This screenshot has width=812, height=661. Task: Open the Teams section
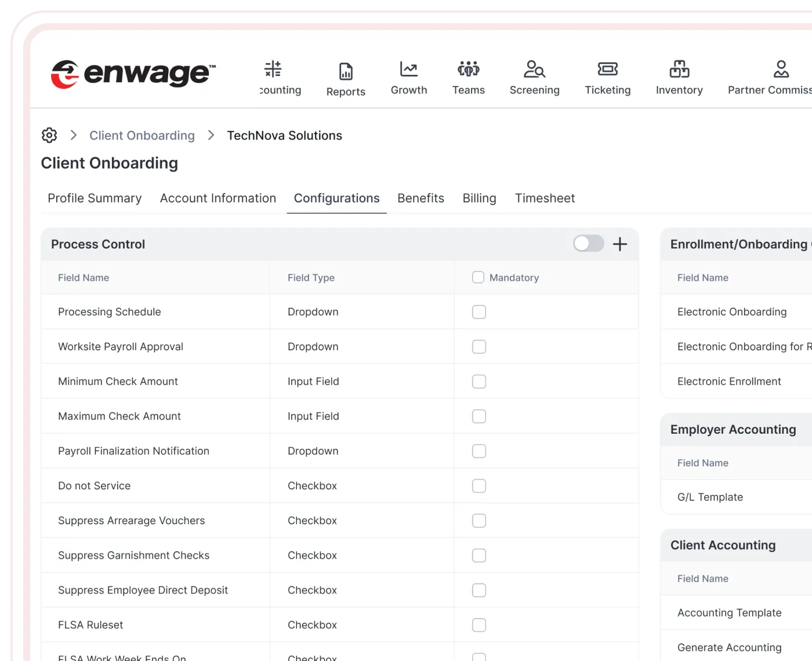click(x=468, y=78)
